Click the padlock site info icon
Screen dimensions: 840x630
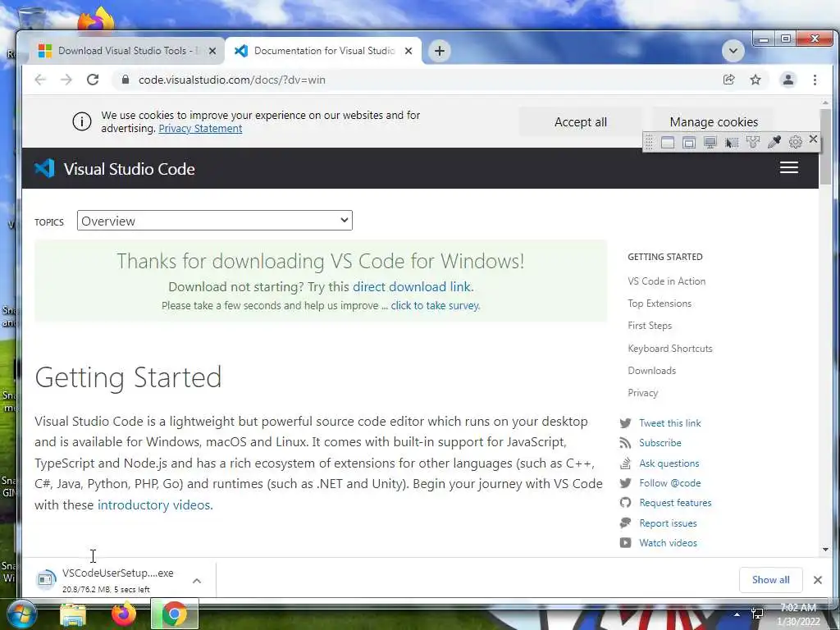126,80
